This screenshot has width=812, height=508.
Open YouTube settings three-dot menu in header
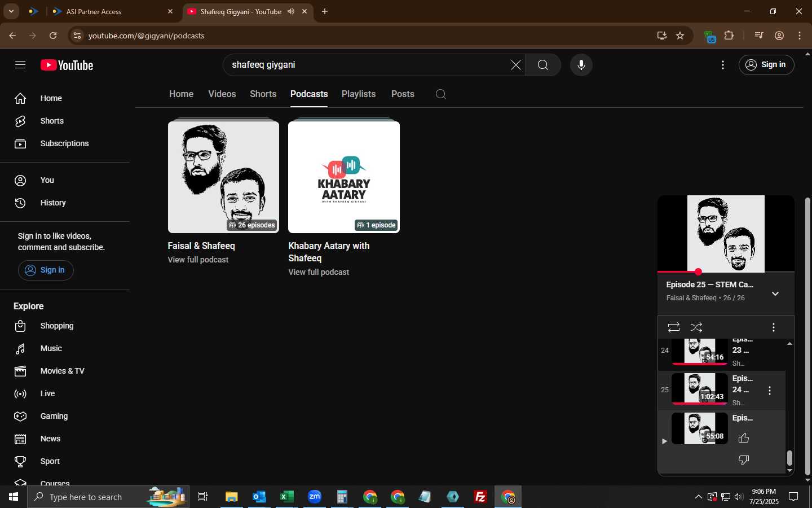pos(722,65)
